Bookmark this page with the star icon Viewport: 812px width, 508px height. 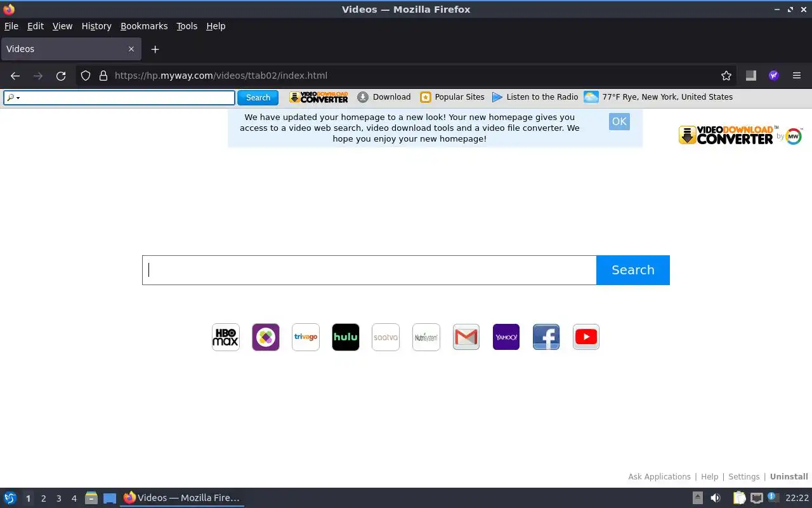(x=726, y=76)
